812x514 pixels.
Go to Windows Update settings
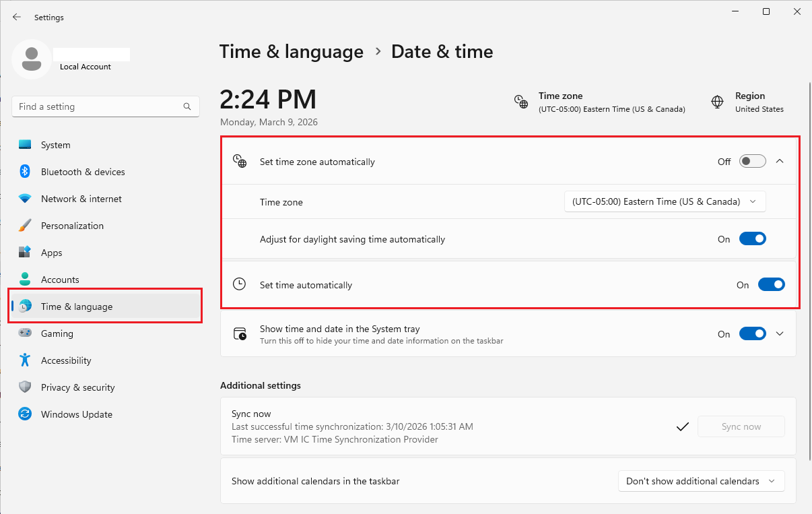tap(106, 414)
